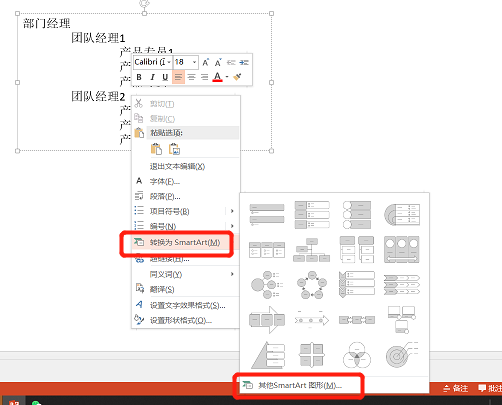Toggle Underline in the mini toolbar
The height and width of the screenshot is (405, 502).
pos(165,77)
